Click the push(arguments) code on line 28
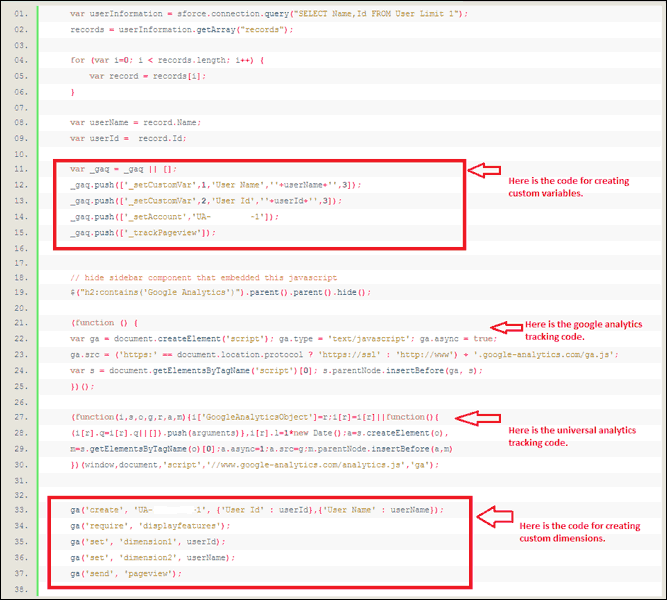This screenshot has height=600, width=667. (259, 433)
